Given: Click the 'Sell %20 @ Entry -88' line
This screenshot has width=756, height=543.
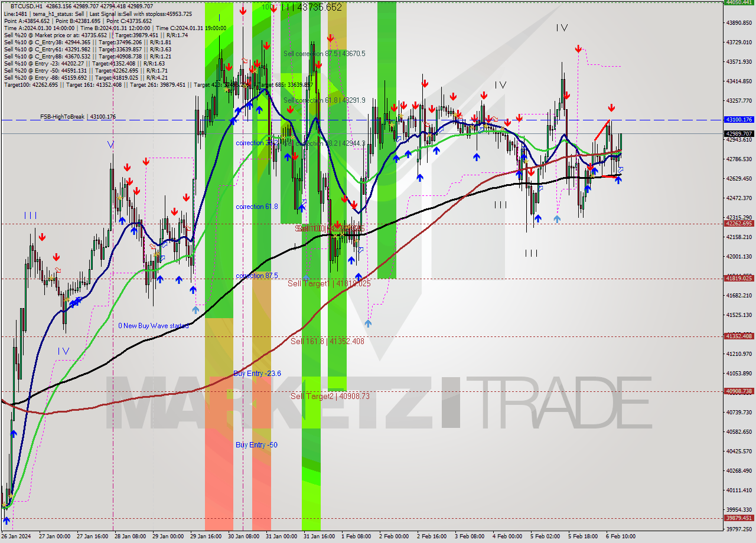Looking at the screenshot, I should pyautogui.click(x=86, y=78).
